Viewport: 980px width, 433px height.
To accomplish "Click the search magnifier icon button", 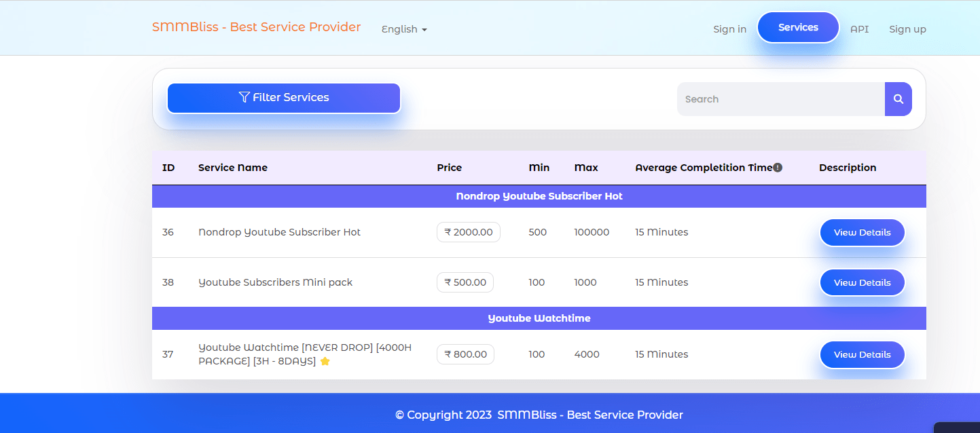I will [x=898, y=99].
